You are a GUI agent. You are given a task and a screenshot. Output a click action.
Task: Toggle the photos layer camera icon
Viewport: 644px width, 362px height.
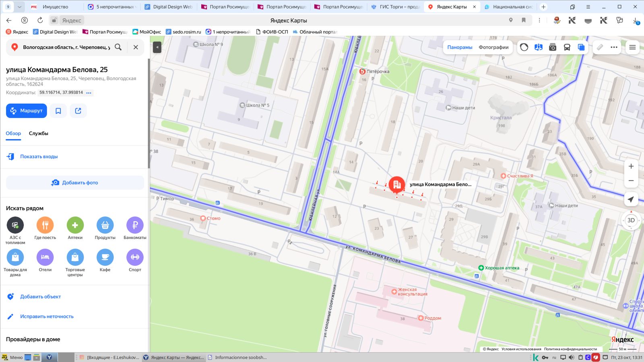point(553,47)
